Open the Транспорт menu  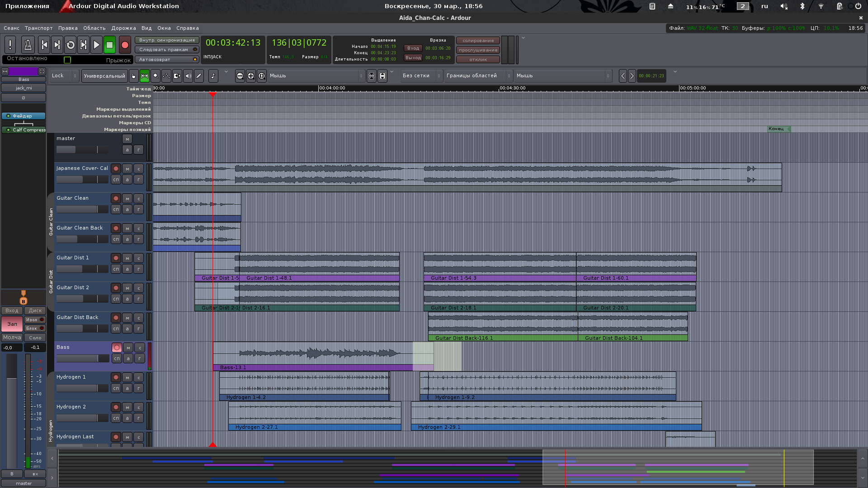pos(39,28)
